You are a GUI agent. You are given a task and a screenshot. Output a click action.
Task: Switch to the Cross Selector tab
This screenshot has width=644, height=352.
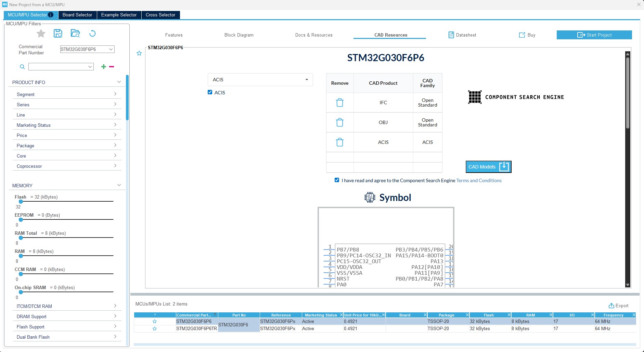tap(160, 15)
